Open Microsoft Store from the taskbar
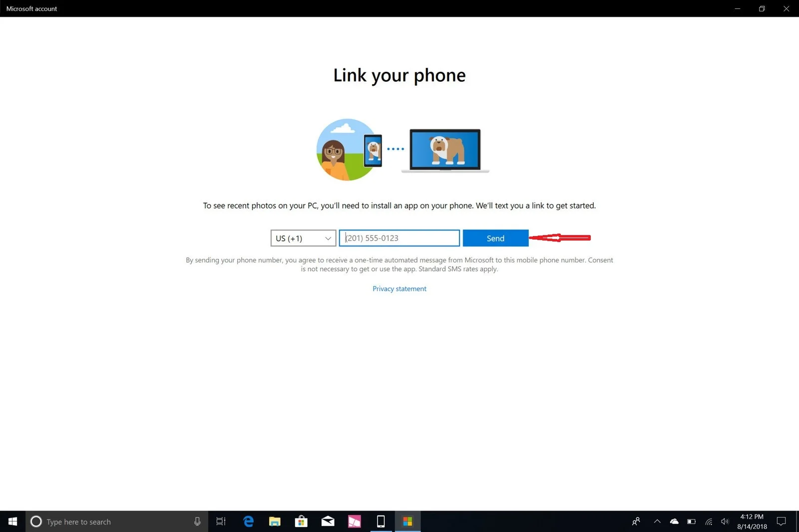 coord(301,522)
